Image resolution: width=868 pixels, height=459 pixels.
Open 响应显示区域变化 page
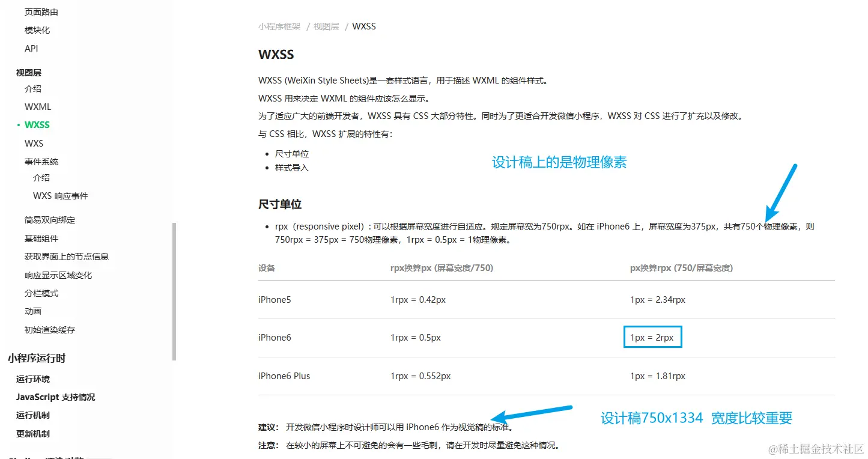tap(58, 275)
